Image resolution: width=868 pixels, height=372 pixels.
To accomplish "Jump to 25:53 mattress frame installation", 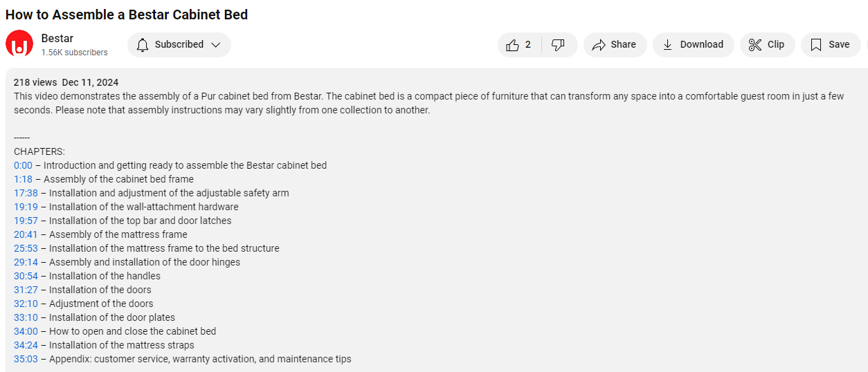I will click(26, 248).
